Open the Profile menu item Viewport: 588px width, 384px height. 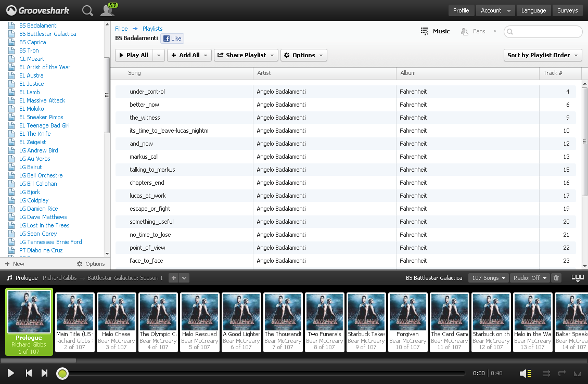pyautogui.click(x=461, y=10)
